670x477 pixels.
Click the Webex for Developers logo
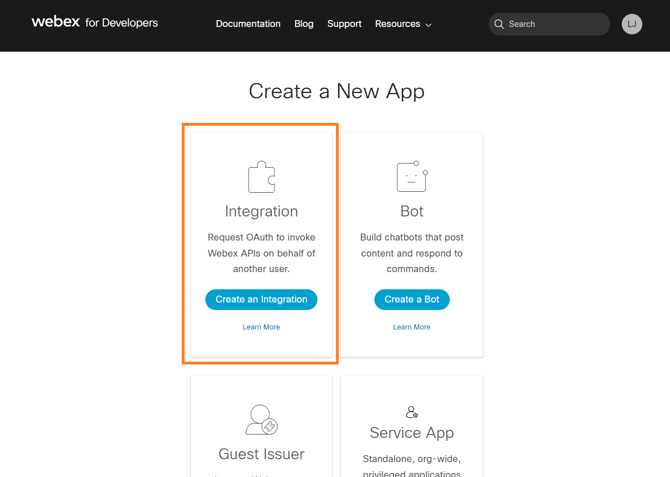[94, 22]
